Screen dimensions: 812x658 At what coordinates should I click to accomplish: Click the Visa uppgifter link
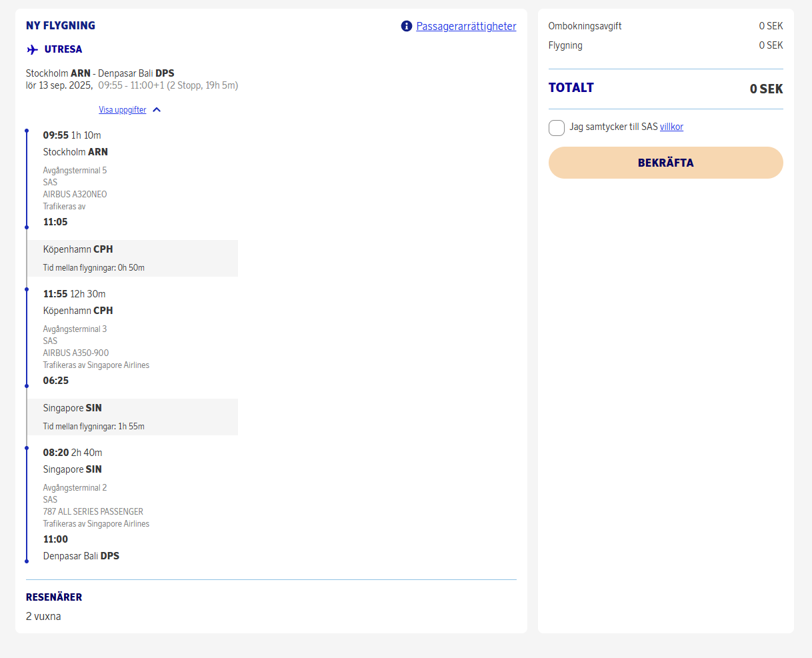[x=122, y=110]
